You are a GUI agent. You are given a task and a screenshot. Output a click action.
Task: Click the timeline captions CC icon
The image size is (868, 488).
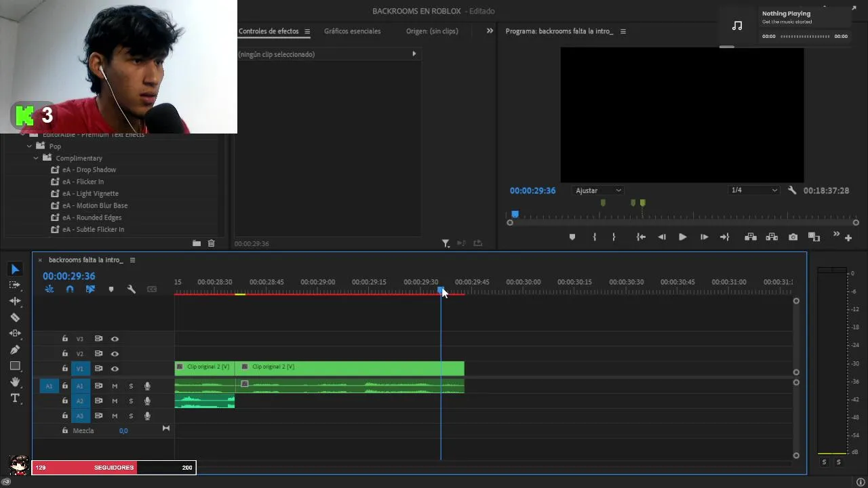pyautogui.click(x=152, y=289)
